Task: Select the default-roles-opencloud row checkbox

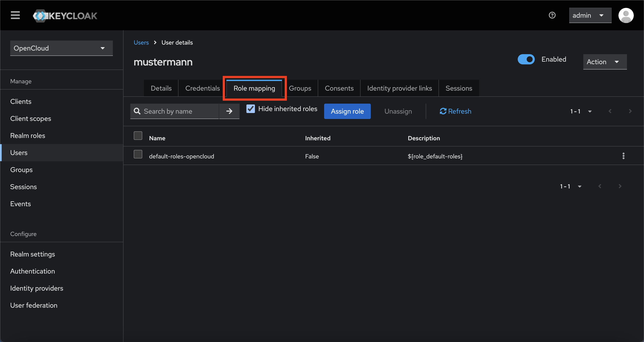Action: tap(138, 155)
